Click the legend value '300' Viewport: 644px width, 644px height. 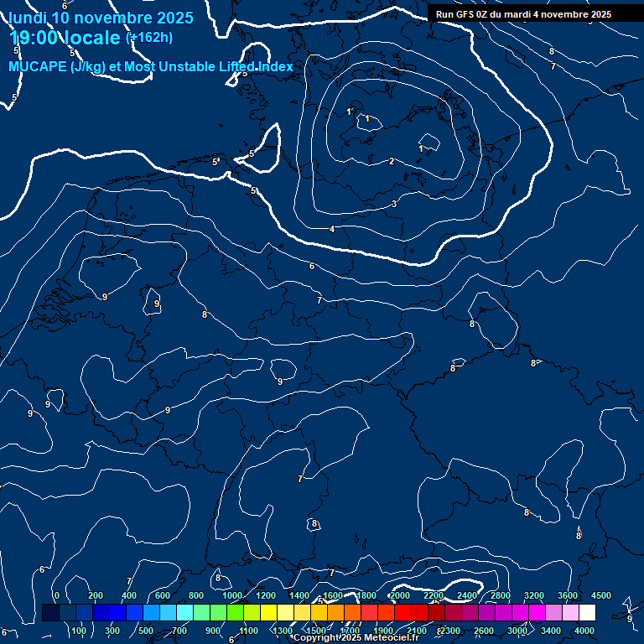(x=112, y=631)
